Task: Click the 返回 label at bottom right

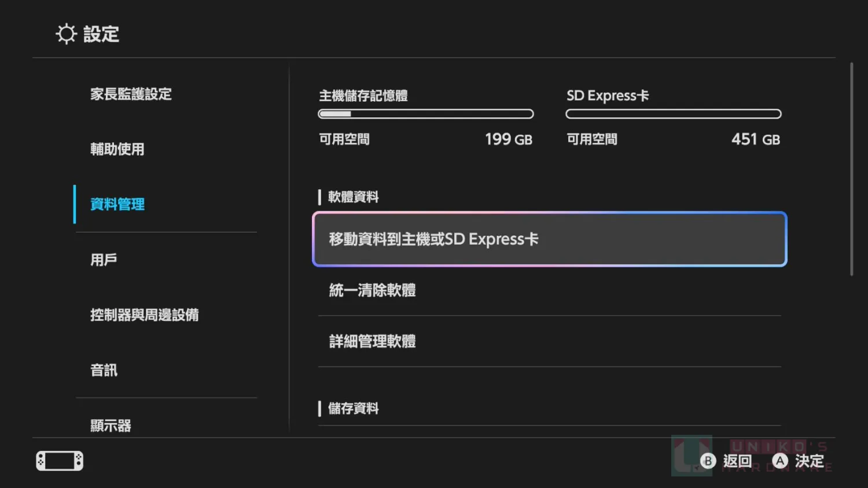Action: (737, 461)
